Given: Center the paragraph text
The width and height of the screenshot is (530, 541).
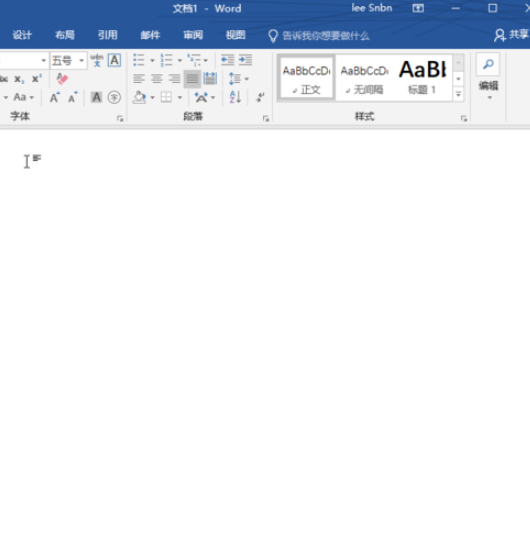Looking at the screenshot, I should pos(157,79).
